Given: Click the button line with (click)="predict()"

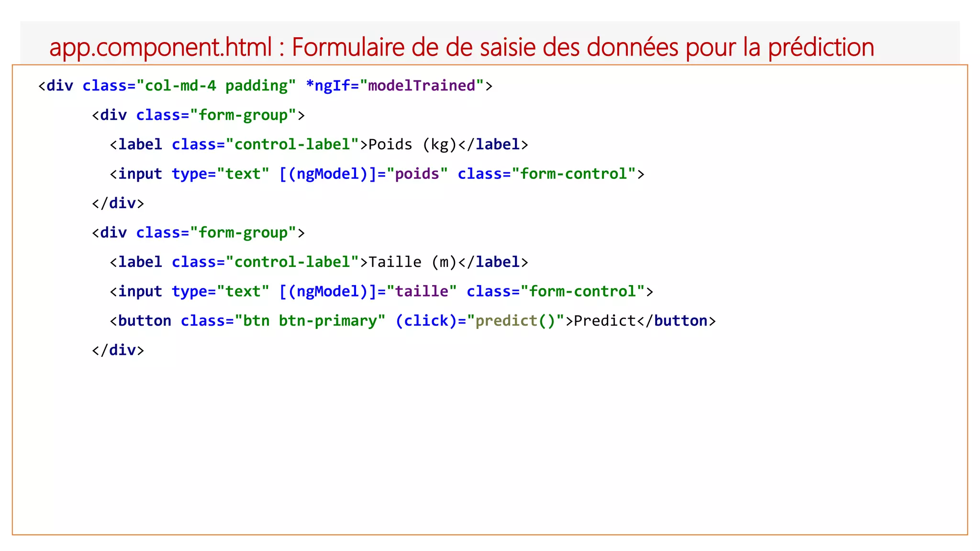Looking at the screenshot, I should click(412, 321).
